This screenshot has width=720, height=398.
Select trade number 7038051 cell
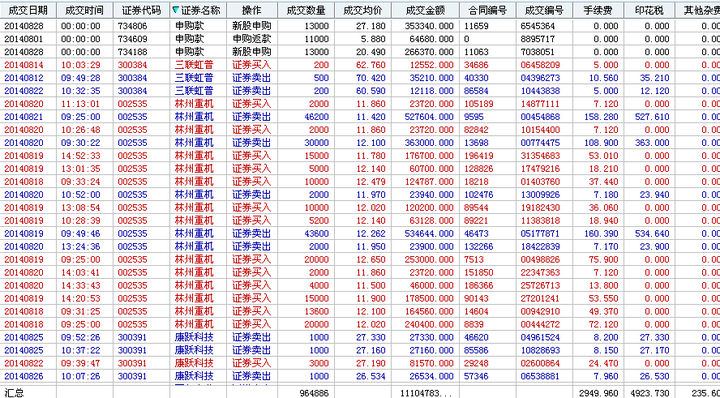(537, 52)
